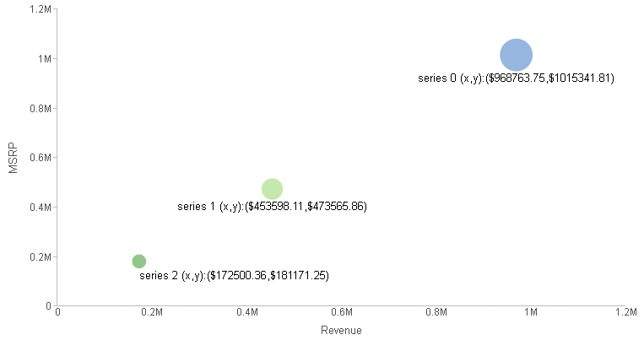Viewport: 644px width, 340px height.
Task: Select the series 1 (x,y) data label
Action: click(272, 206)
